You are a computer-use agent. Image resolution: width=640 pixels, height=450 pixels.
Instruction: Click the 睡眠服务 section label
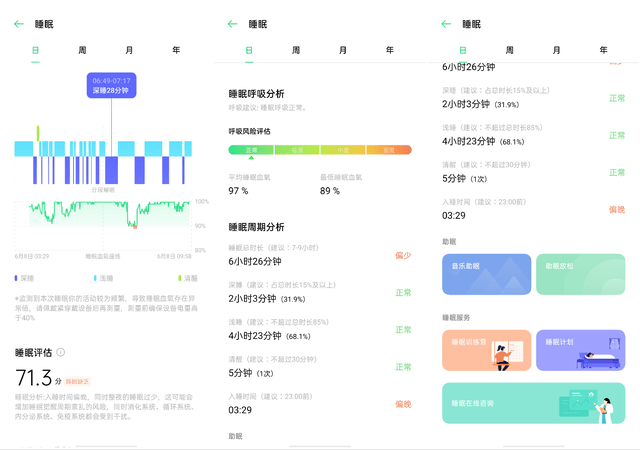coord(456,318)
